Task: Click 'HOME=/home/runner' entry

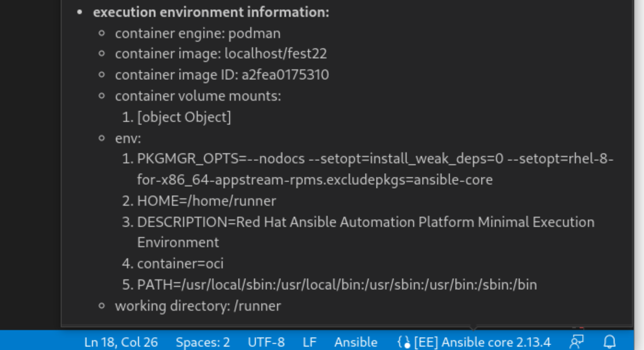Action: tap(206, 201)
